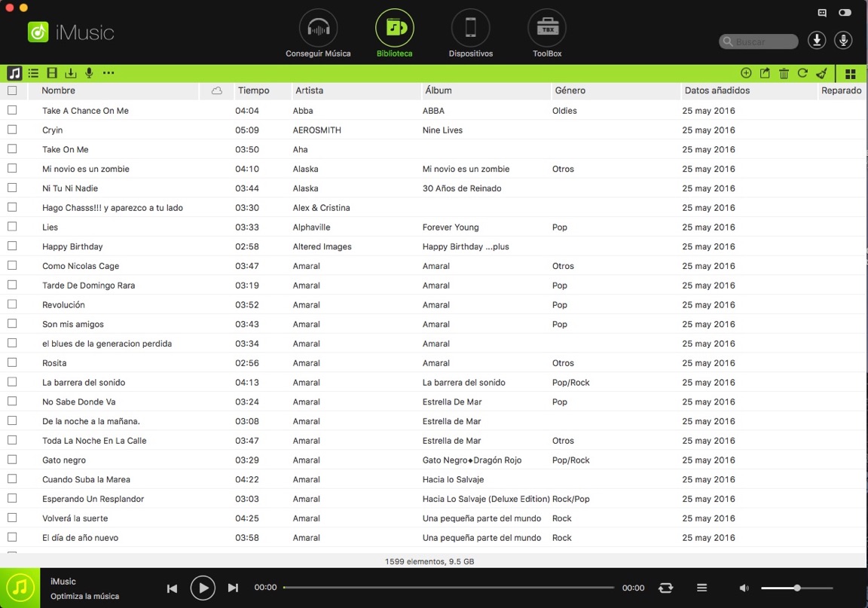Click the playback progress bar

point(449,588)
